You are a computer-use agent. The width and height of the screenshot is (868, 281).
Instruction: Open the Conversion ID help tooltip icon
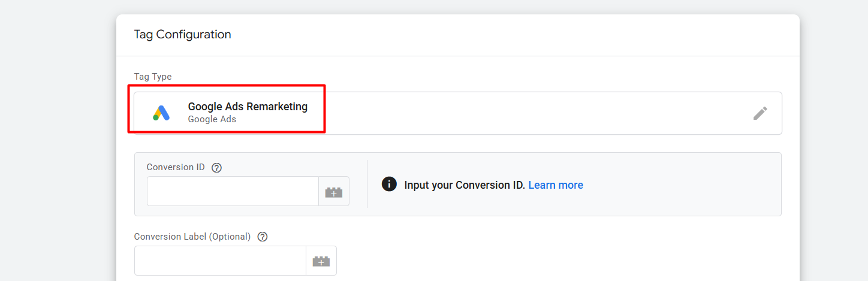[217, 168]
